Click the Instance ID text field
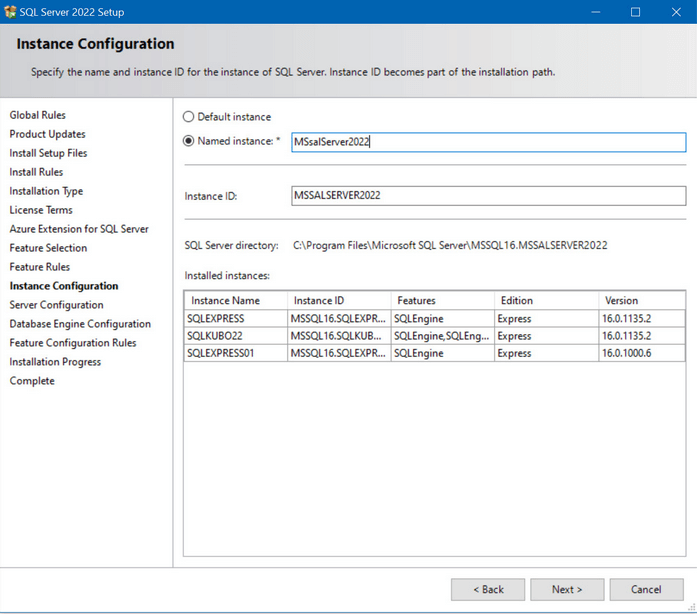The width and height of the screenshot is (697, 614). [x=487, y=195]
